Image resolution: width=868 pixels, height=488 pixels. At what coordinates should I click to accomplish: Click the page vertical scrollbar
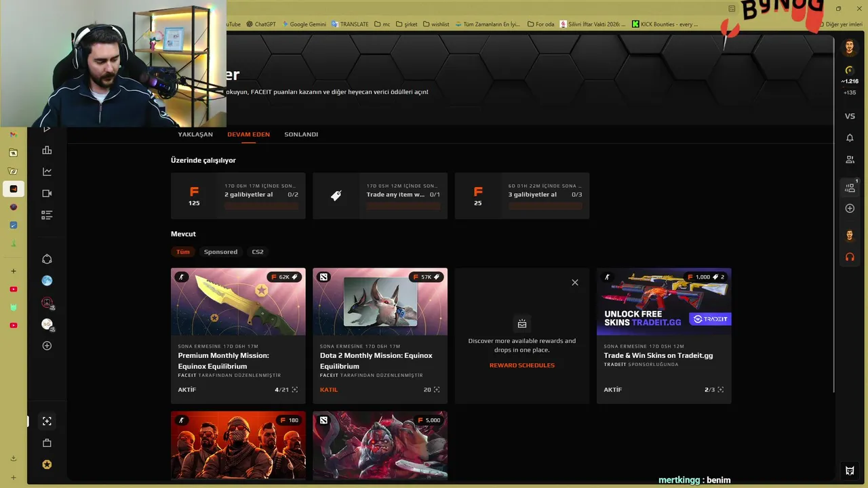[x=833, y=213]
